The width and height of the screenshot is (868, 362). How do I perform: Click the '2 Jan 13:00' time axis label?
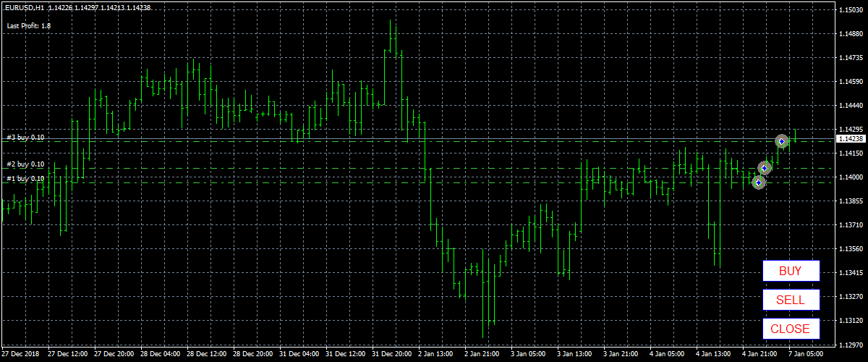click(437, 355)
